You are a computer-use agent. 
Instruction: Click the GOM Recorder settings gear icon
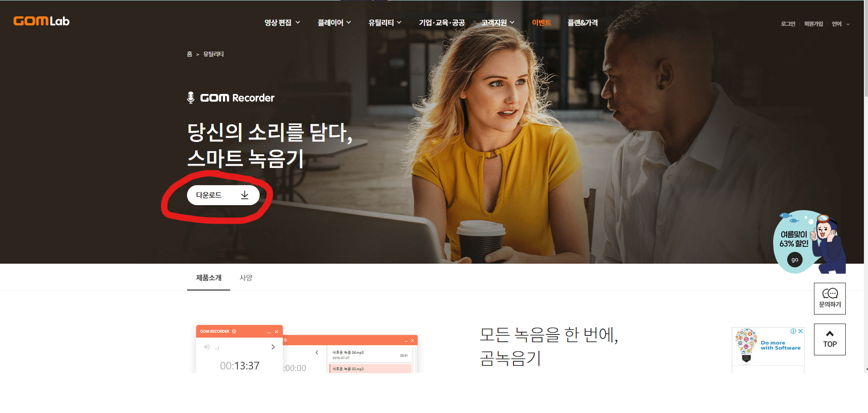click(234, 331)
